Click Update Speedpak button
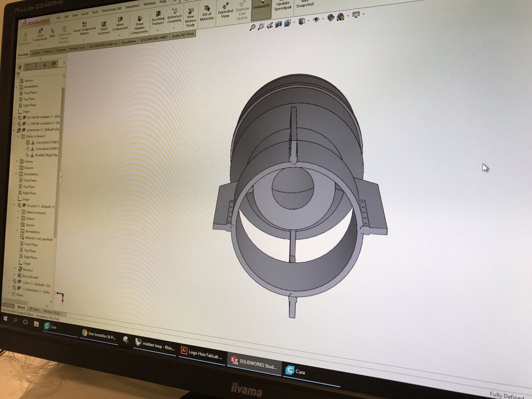Viewport: 532px width, 399px height. tap(283, 6)
